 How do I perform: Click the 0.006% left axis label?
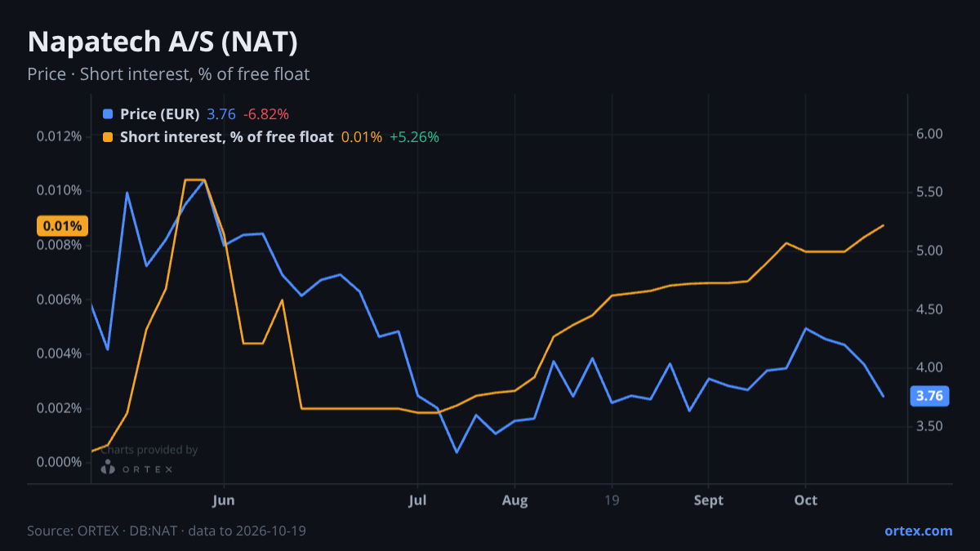[x=59, y=300]
